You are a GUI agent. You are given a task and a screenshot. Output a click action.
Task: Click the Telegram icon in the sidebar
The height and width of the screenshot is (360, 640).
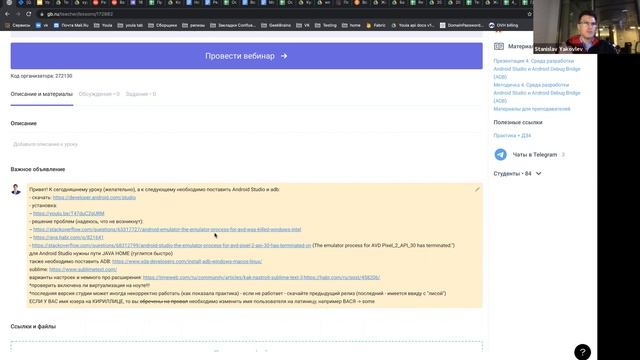coord(500,155)
